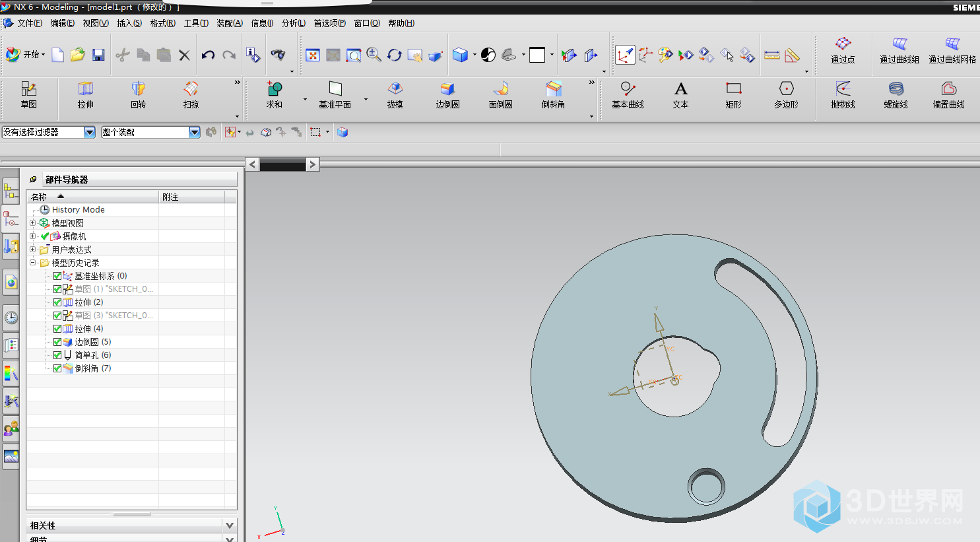Click scroll-right arrow above graphics window
The width and height of the screenshot is (980, 542).
(313, 164)
